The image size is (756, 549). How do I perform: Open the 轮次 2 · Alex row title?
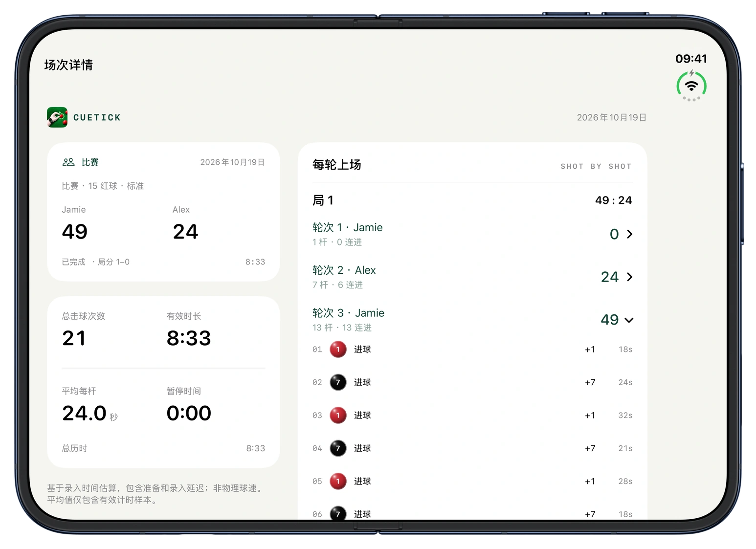pos(344,270)
